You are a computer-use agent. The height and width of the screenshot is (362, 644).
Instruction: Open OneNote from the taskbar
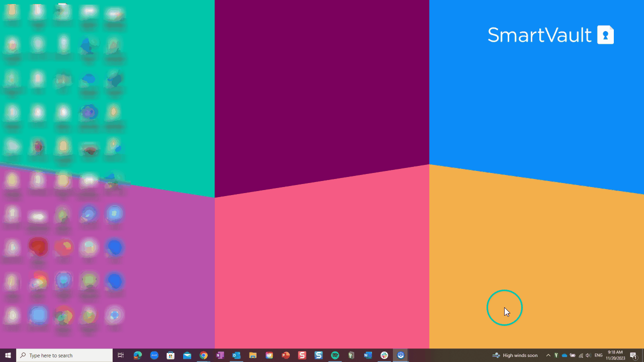pos(220,355)
